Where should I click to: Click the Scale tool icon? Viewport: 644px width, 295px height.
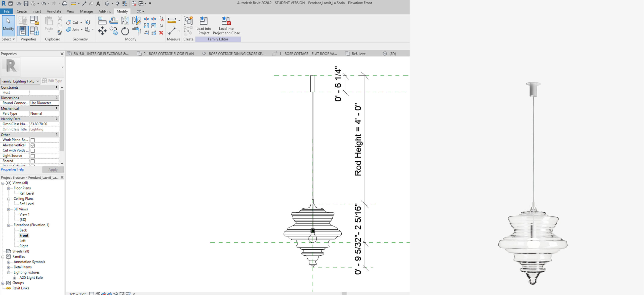[154, 26]
